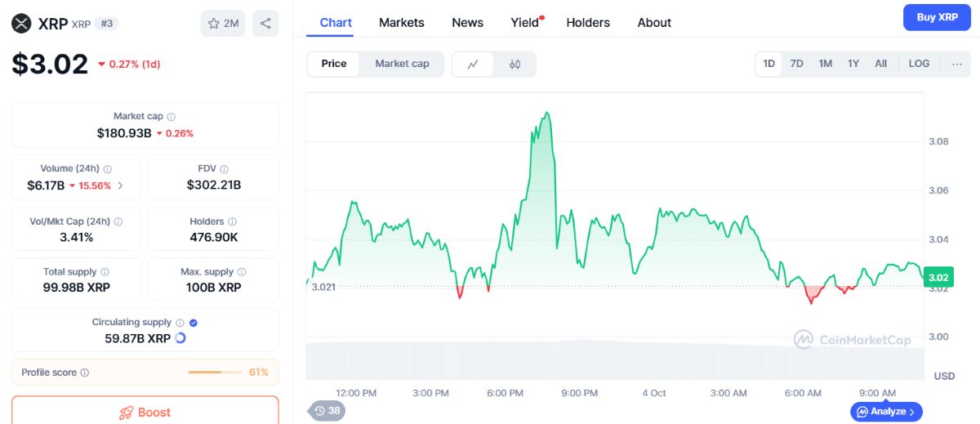The height and width of the screenshot is (424, 980).
Task: Open the info icon beside Total supply
Action: pyautogui.click(x=105, y=272)
